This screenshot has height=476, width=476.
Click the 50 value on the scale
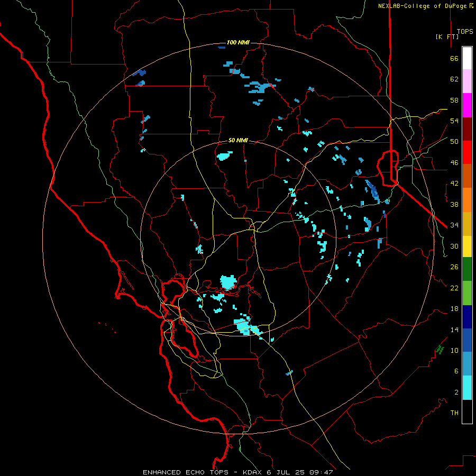coord(454,142)
